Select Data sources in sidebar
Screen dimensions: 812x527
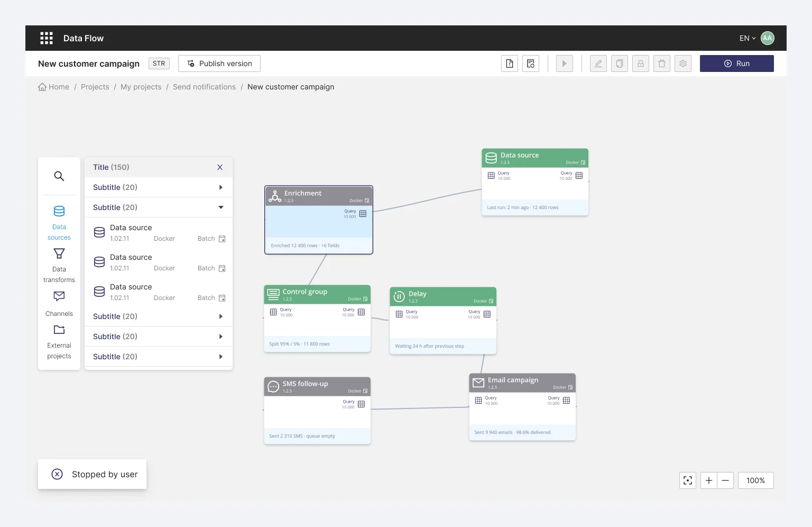point(59,223)
